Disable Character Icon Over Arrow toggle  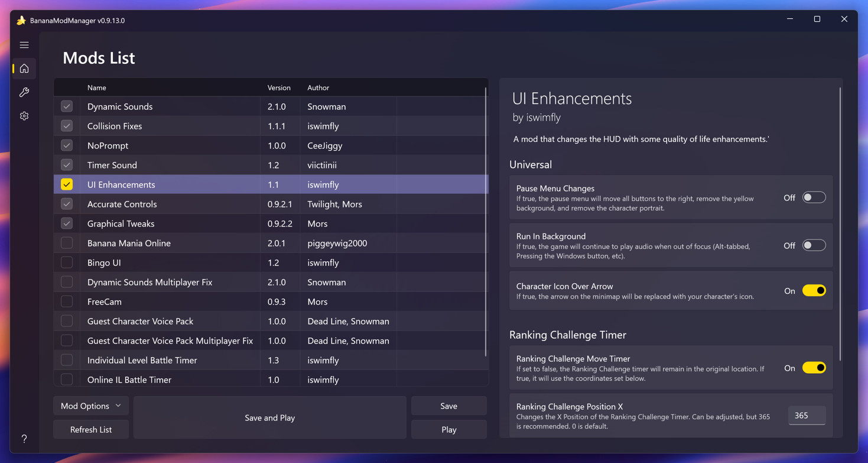814,291
